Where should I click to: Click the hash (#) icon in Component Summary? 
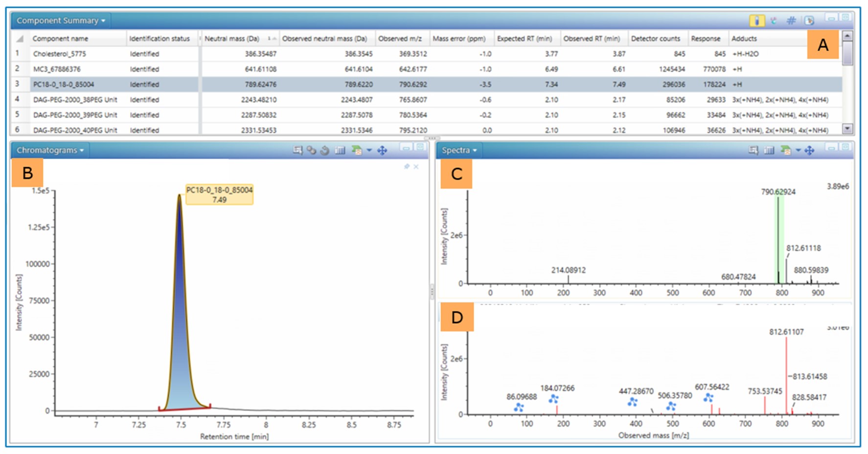791,21
